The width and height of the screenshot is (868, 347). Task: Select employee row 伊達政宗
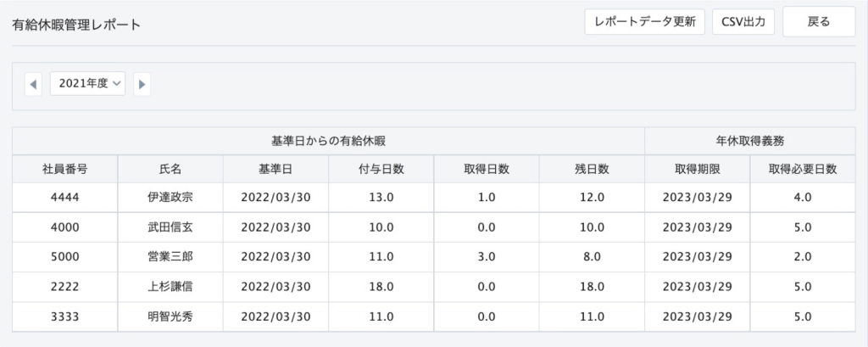tap(433, 198)
